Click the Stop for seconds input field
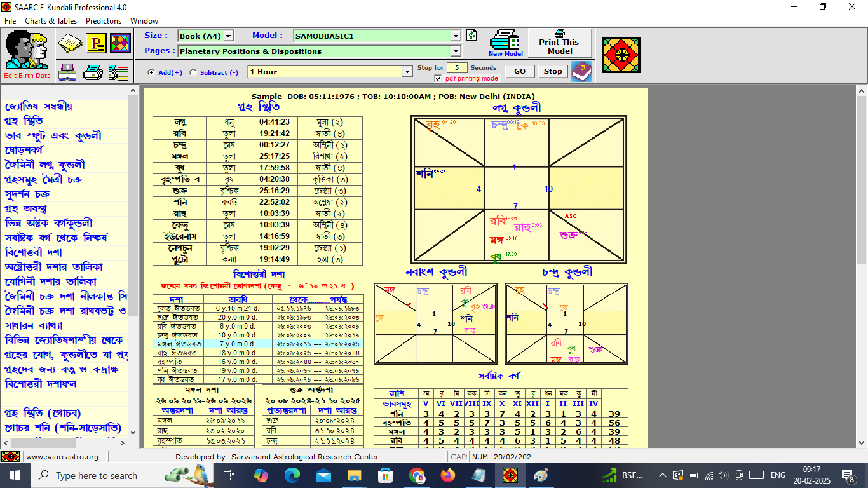 (x=457, y=67)
